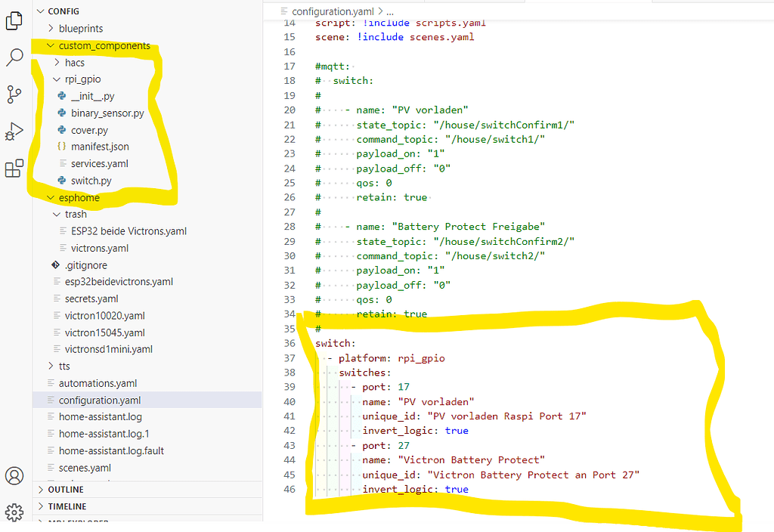
Task: Open home-assistant.log.1 file
Action: [104, 434]
